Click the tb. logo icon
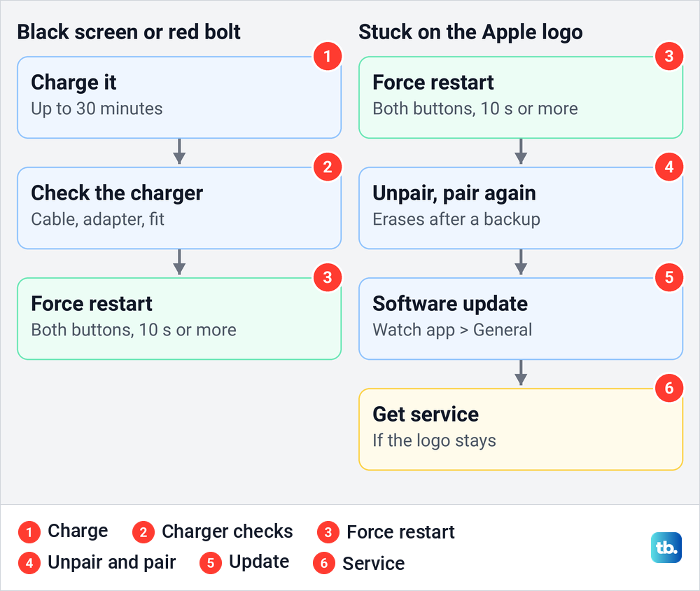700x591 pixels. pos(666,547)
